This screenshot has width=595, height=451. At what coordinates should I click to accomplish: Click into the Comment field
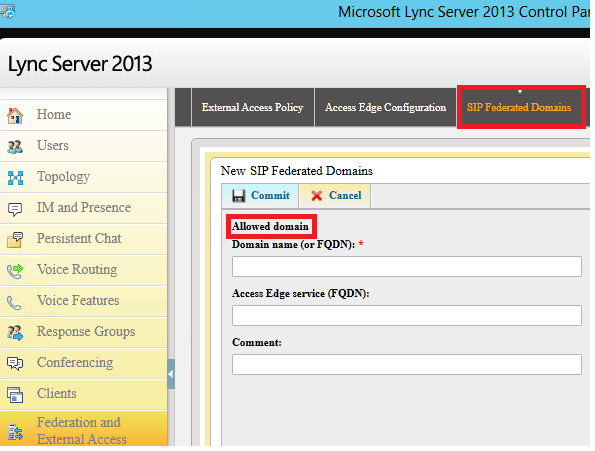click(407, 365)
